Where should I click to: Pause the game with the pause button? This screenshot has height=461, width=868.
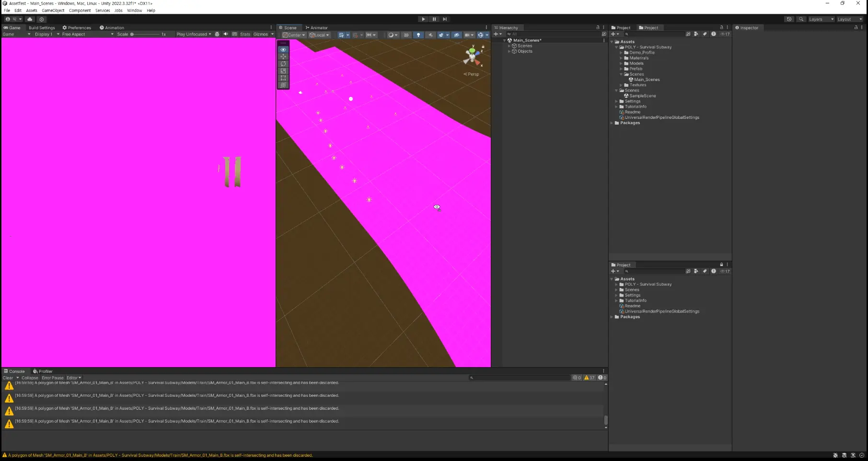[x=434, y=19]
